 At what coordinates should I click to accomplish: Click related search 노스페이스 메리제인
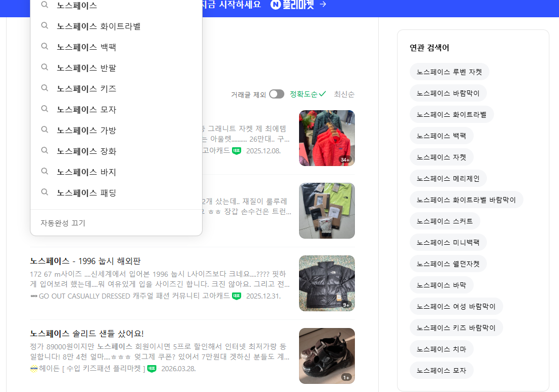pos(448,178)
